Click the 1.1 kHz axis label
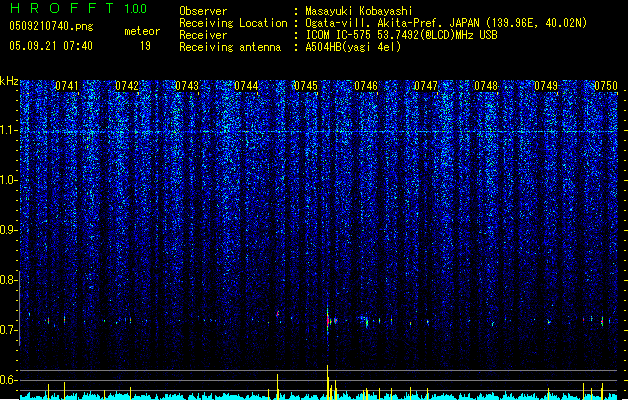Screen dimensions: 629x400 coord(8,130)
